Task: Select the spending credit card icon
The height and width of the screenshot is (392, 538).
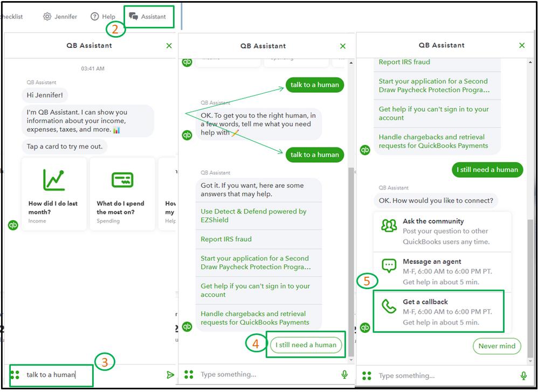Action: 122,180
